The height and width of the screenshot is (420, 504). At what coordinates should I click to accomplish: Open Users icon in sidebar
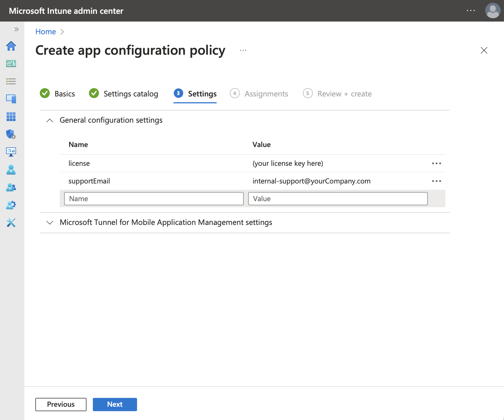click(x=11, y=170)
